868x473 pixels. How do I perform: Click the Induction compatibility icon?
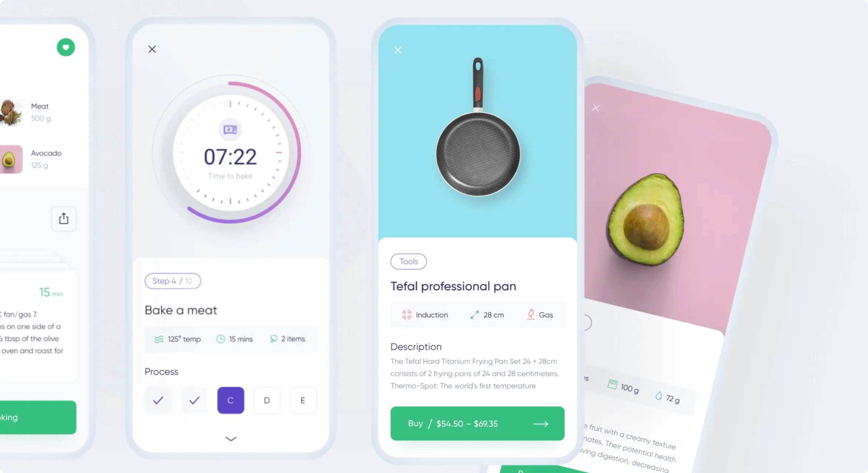406,315
